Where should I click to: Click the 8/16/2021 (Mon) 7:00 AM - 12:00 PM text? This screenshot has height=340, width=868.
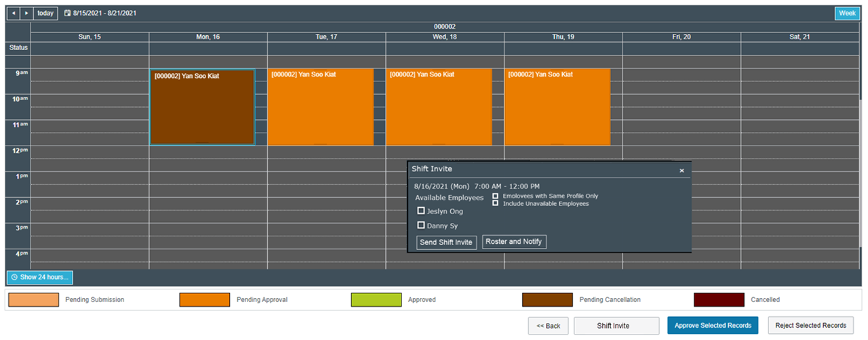[x=477, y=186]
